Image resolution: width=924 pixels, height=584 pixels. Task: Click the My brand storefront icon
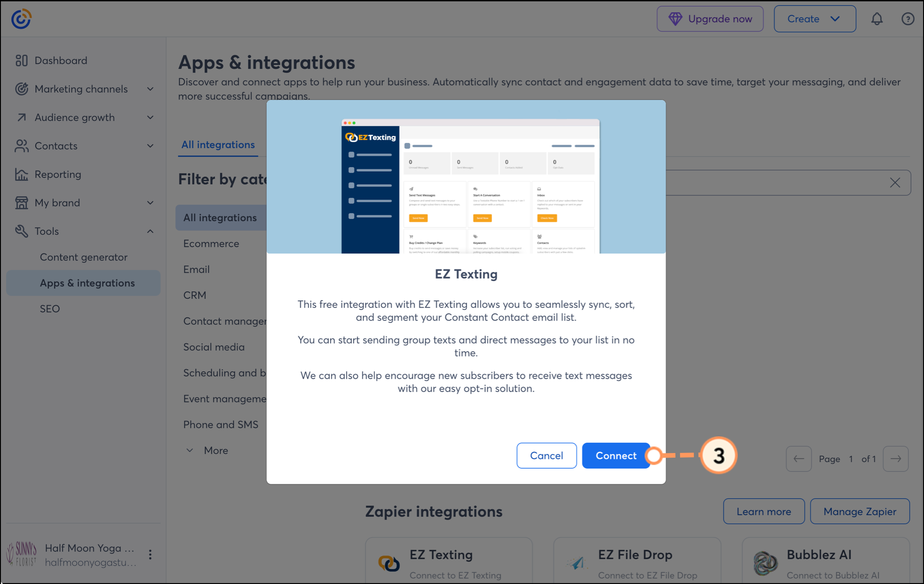click(x=21, y=203)
